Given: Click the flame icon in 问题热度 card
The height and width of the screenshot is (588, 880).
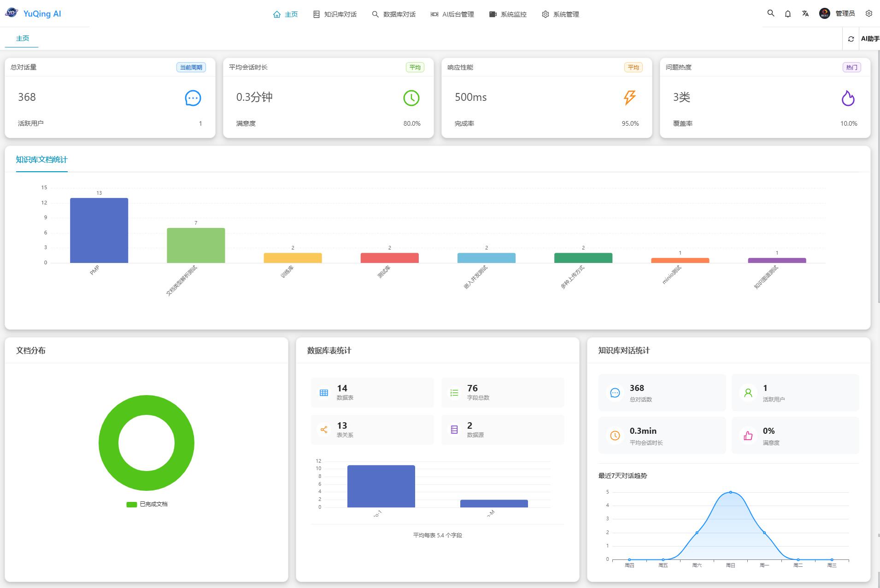Looking at the screenshot, I should click(x=848, y=98).
